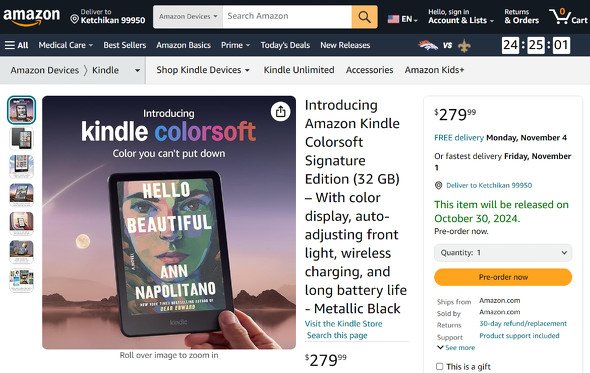Expand the Shop Kindle Devices menu
Viewport: 590px width, 373px height.
point(203,70)
